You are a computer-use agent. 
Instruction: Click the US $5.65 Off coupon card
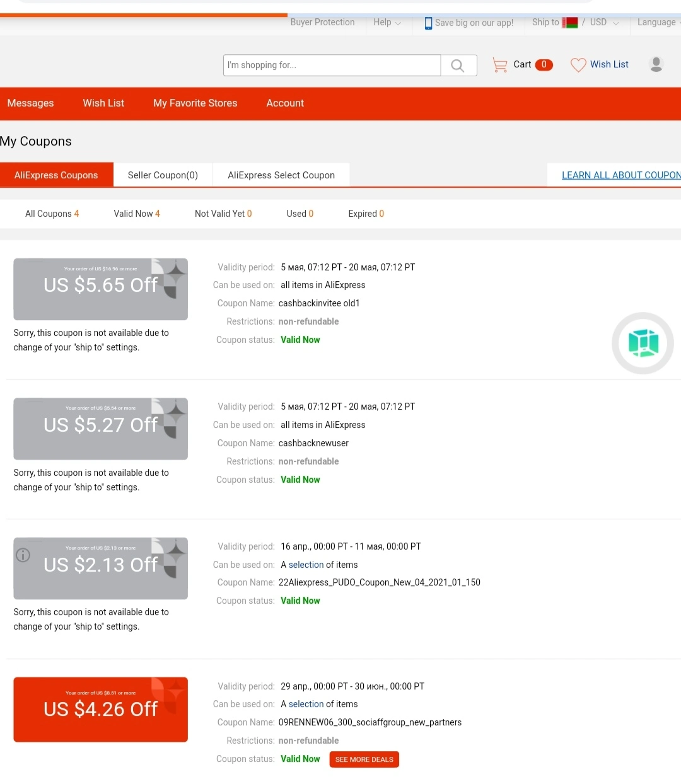pos(101,289)
